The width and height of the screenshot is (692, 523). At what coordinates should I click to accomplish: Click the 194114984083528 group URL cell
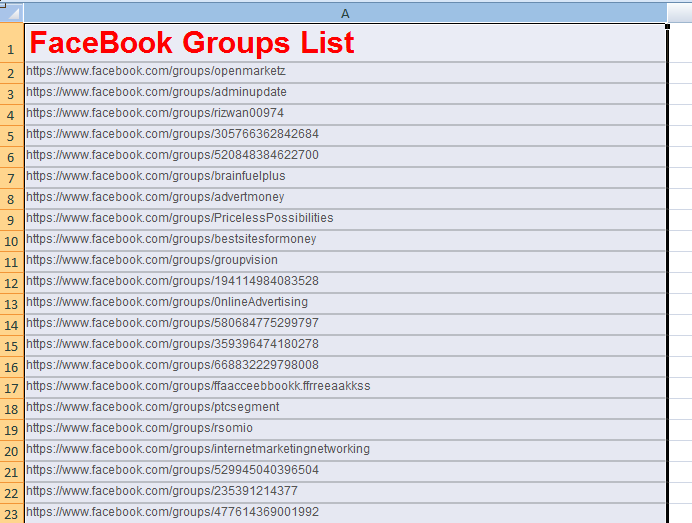[x=345, y=282]
